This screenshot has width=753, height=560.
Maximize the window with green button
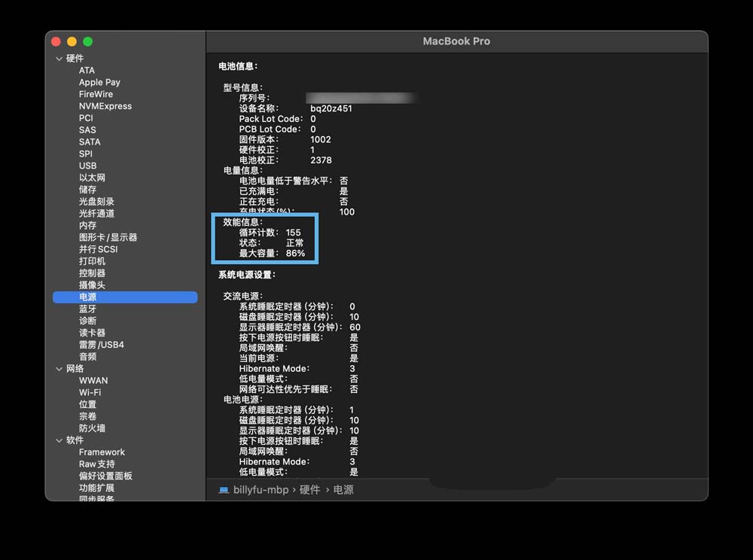(x=88, y=41)
